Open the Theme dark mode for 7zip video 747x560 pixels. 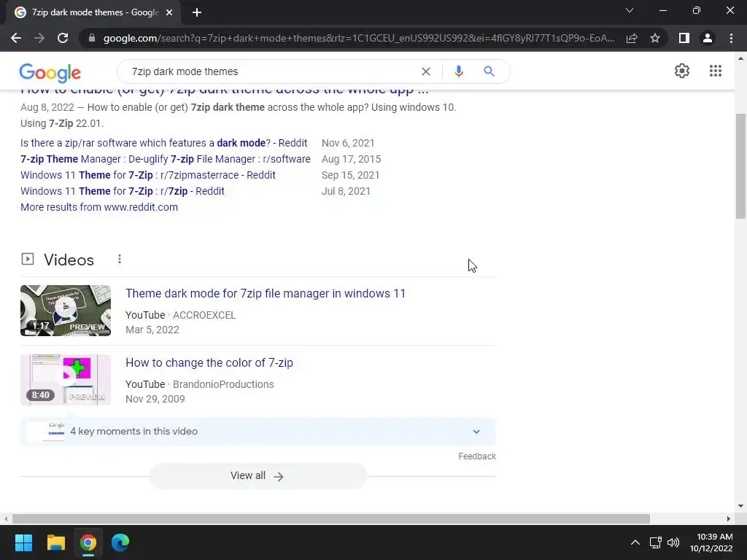point(266,293)
